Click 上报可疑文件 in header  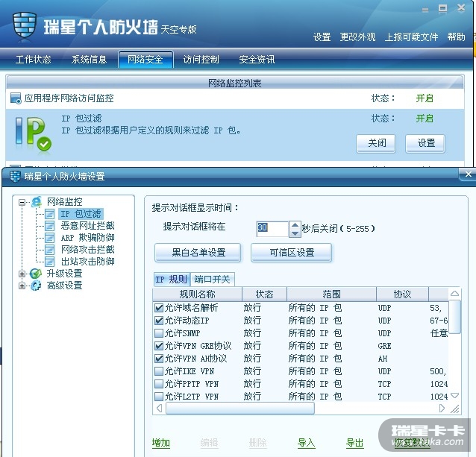coord(411,37)
